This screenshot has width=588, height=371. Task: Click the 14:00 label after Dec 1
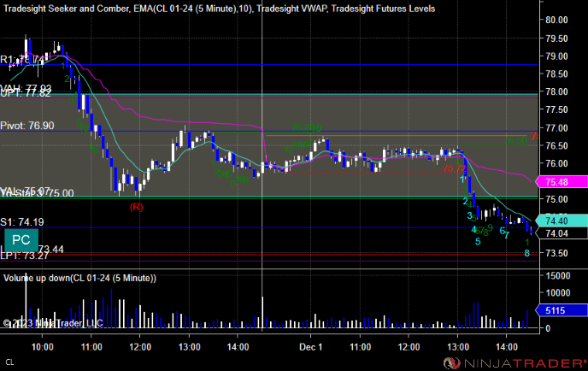pos(506,347)
